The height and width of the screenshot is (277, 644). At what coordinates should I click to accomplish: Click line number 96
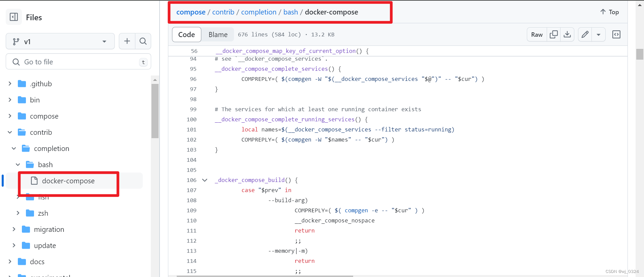(193, 79)
